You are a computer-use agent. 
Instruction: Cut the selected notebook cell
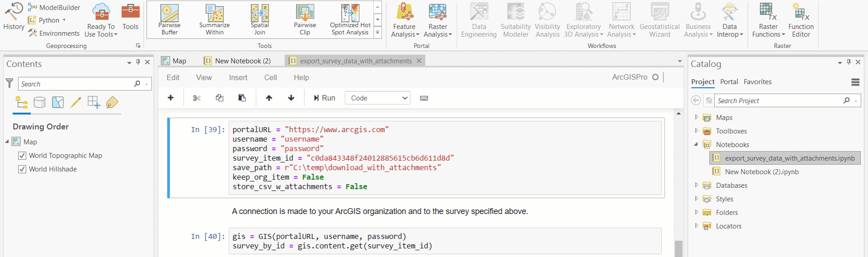click(197, 98)
